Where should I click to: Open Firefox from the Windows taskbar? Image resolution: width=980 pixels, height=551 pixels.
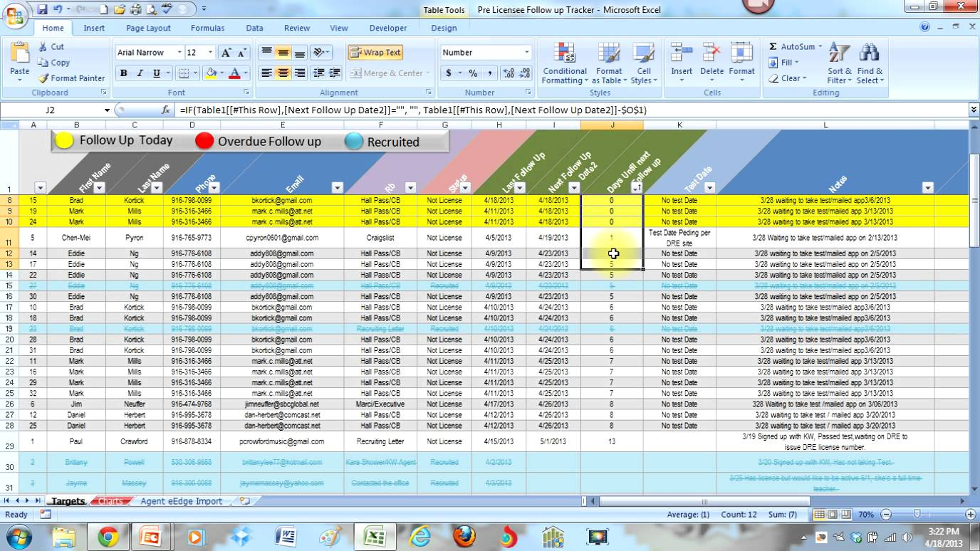pos(464,535)
